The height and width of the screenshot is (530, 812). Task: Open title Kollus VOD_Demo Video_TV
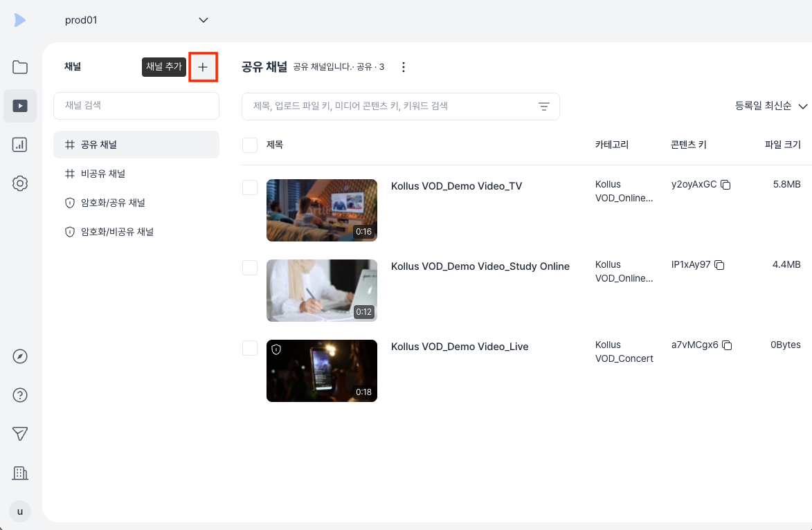[x=456, y=186]
